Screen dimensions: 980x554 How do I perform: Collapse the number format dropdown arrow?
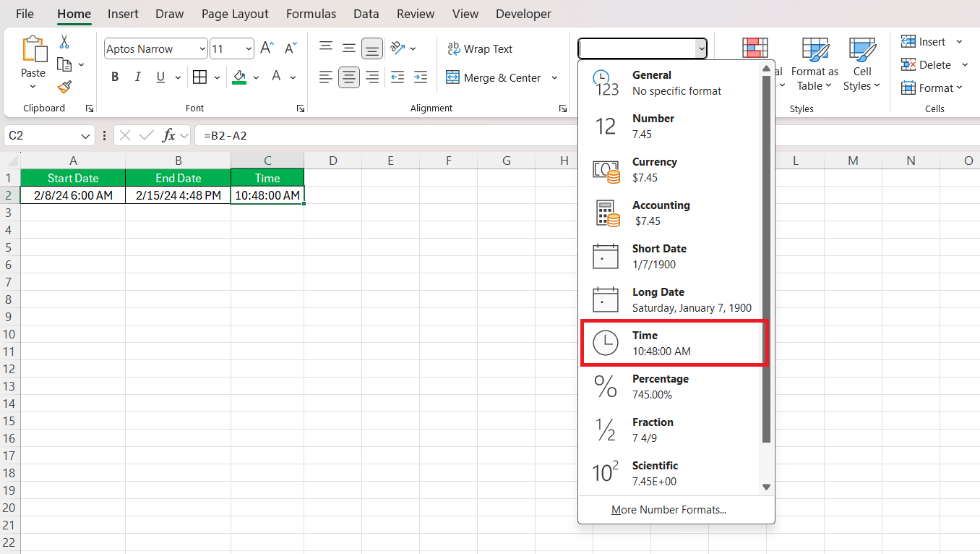[700, 48]
